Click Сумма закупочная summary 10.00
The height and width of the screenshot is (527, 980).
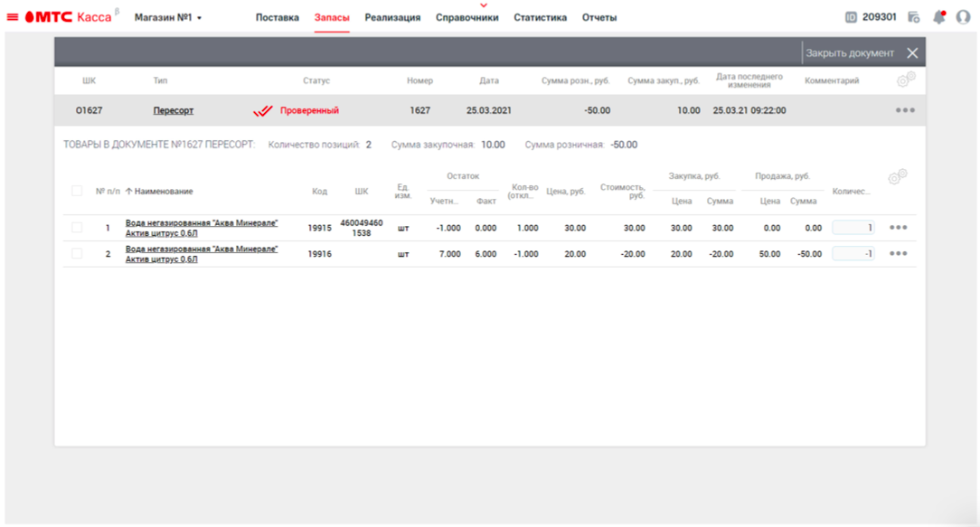pos(493,145)
